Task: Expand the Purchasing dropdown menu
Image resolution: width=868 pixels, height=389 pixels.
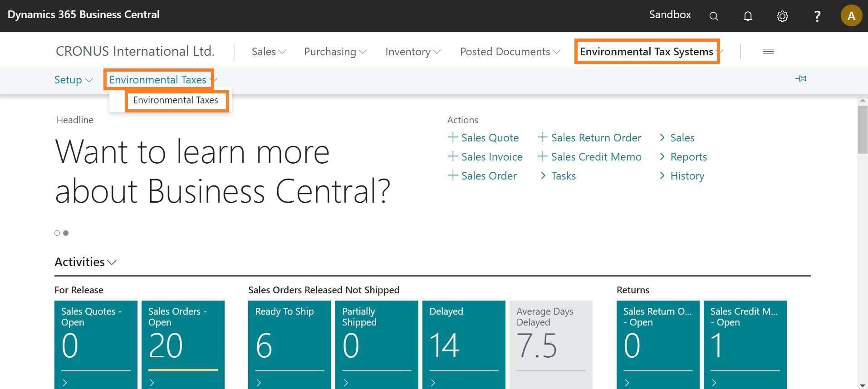Action: 335,52
